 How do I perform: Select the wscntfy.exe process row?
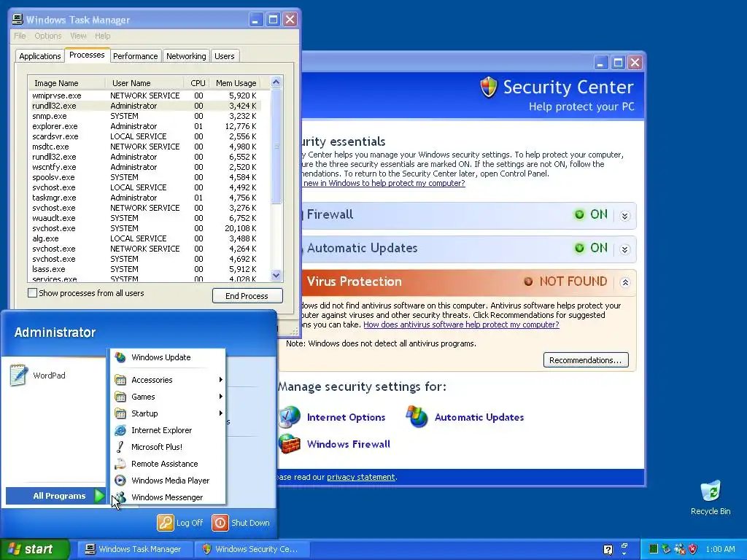[x=144, y=167]
